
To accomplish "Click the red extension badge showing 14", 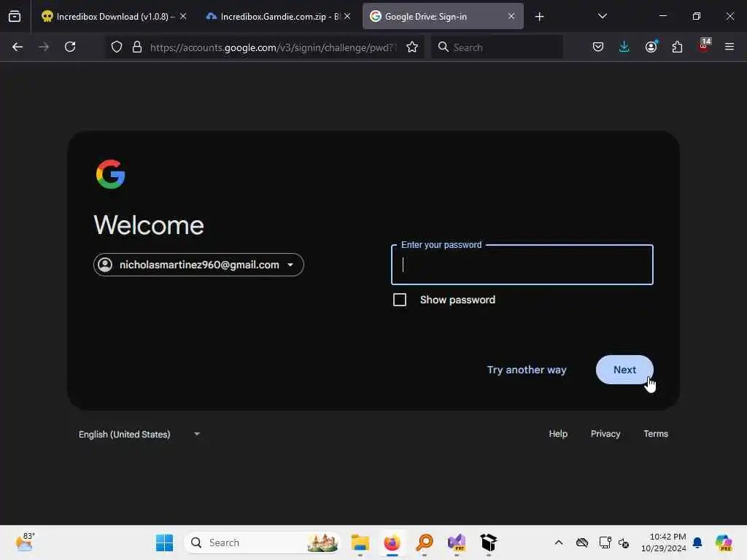I will (x=704, y=46).
